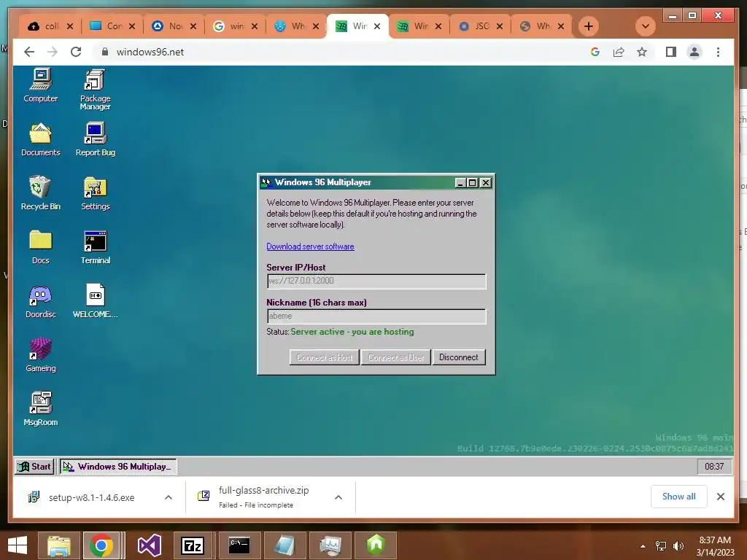
Task: Toggle the Chrome side panel
Action: 671,52
